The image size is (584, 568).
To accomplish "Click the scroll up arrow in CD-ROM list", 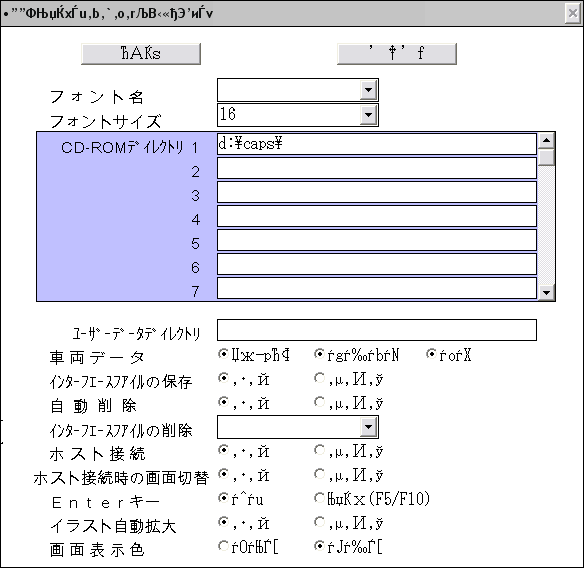I will (546, 140).
